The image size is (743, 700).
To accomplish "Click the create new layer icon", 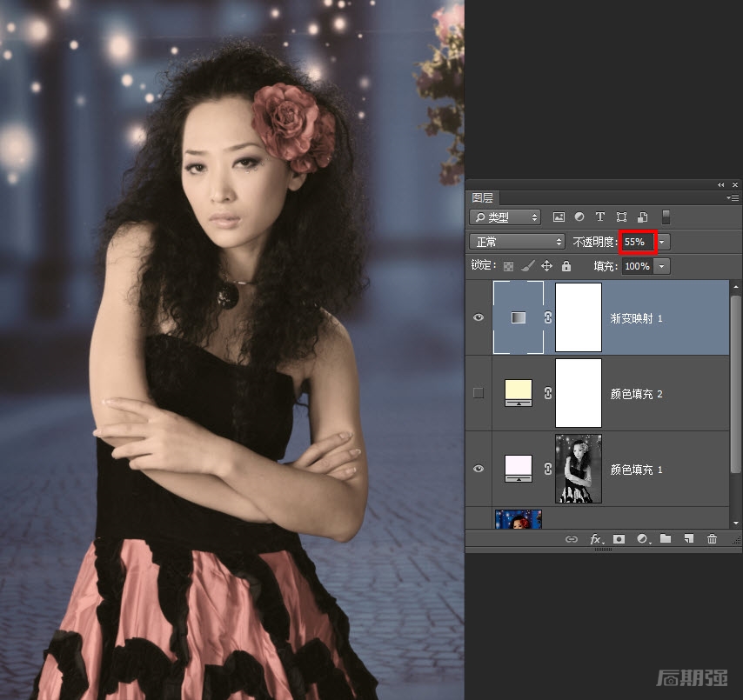I will click(x=688, y=539).
